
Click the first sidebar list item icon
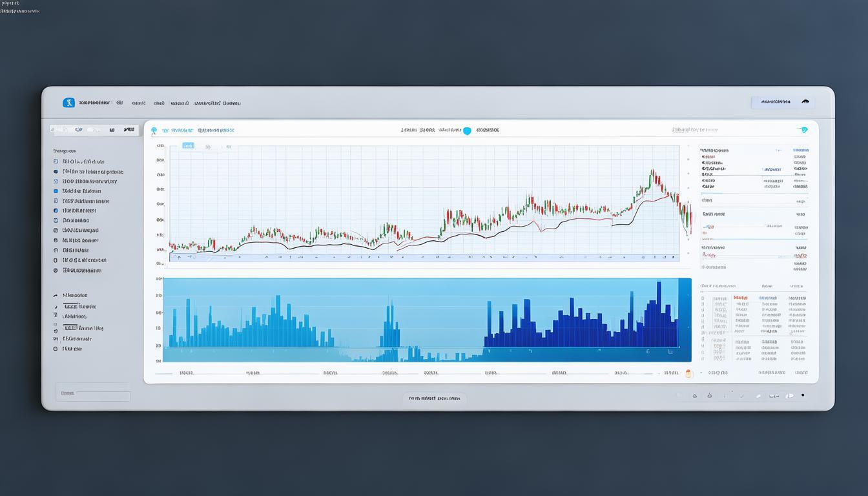(x=56, y=162)
